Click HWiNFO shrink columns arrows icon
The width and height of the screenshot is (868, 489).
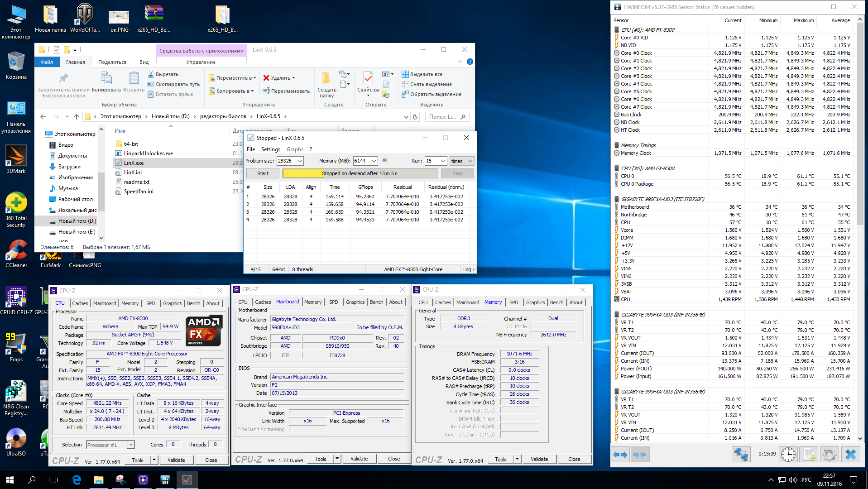pos(639,454)
